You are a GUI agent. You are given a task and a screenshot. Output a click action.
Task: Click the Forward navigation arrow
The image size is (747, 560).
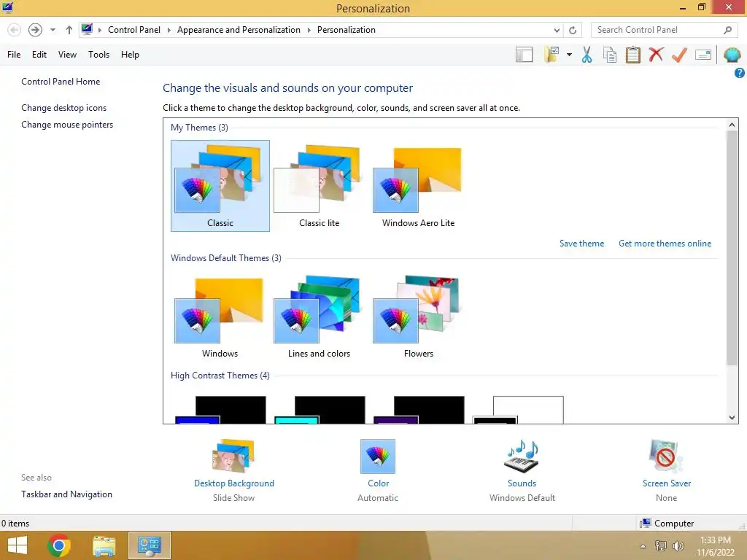coord(35,30)
